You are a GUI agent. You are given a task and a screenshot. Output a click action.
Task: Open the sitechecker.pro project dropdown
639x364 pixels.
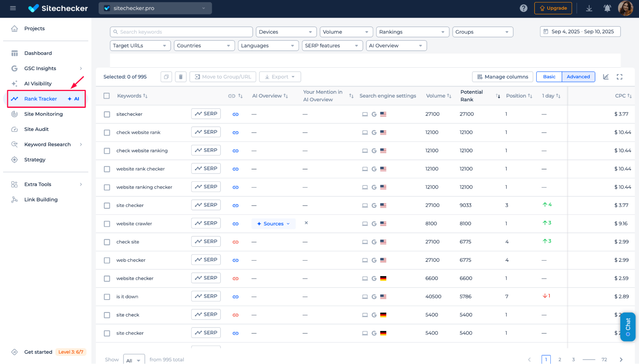click(x=155, y=8)
